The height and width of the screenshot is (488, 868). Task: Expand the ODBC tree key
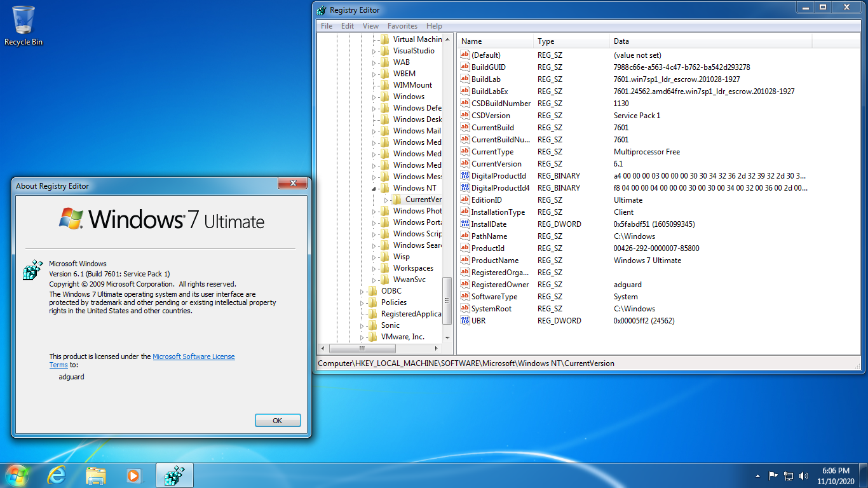tap(362, 291)
